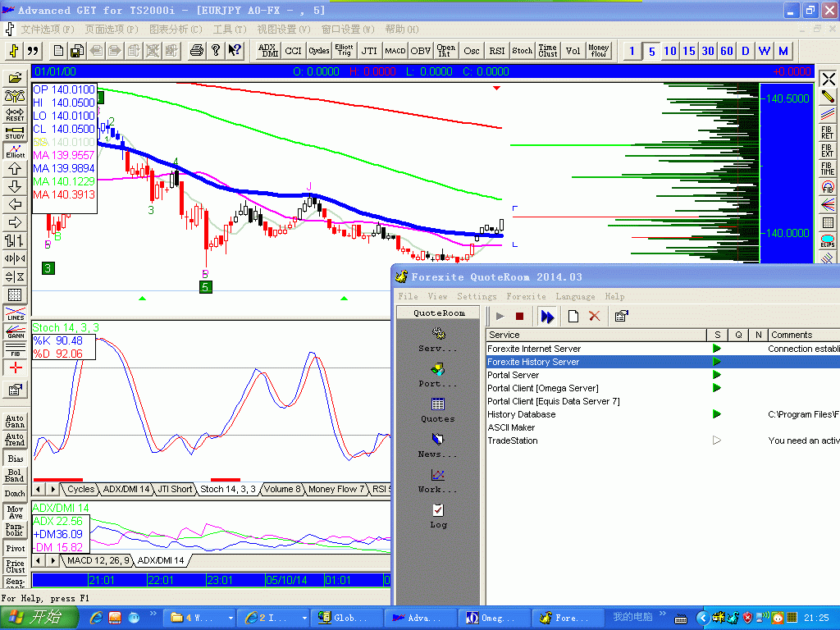Open the 文件选项(F) menu

[x=48, y=29]
